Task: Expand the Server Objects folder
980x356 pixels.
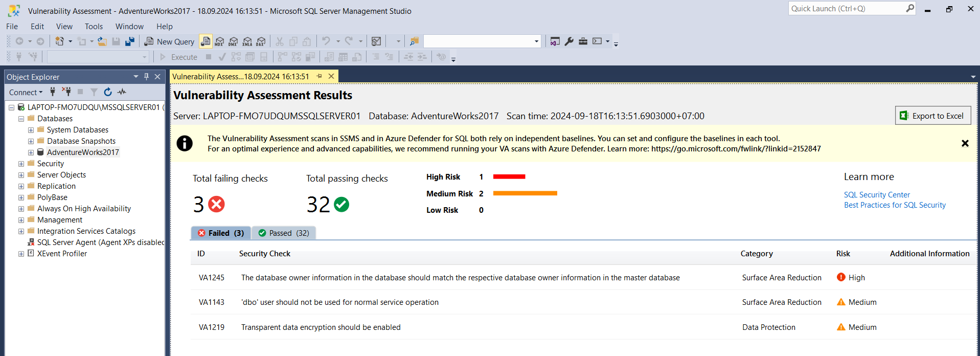Action: coord(21,175)
